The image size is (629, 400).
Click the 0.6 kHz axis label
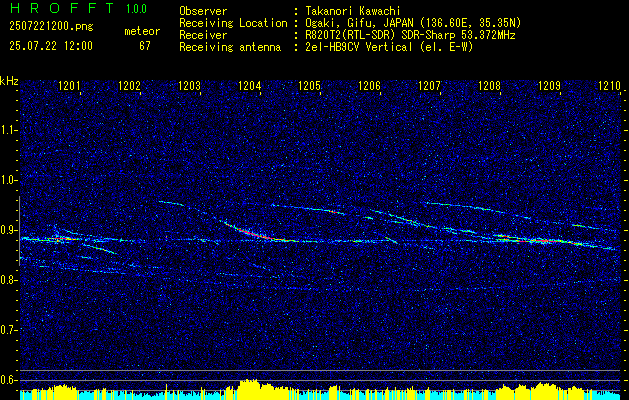click(7, 380)
